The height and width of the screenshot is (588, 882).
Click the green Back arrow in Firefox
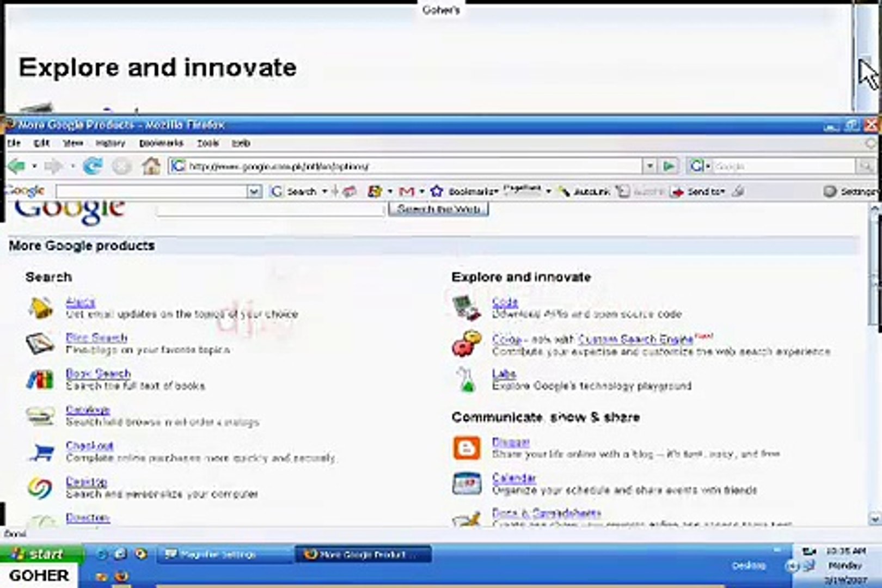pyautogui.click(x=16, y=166)
